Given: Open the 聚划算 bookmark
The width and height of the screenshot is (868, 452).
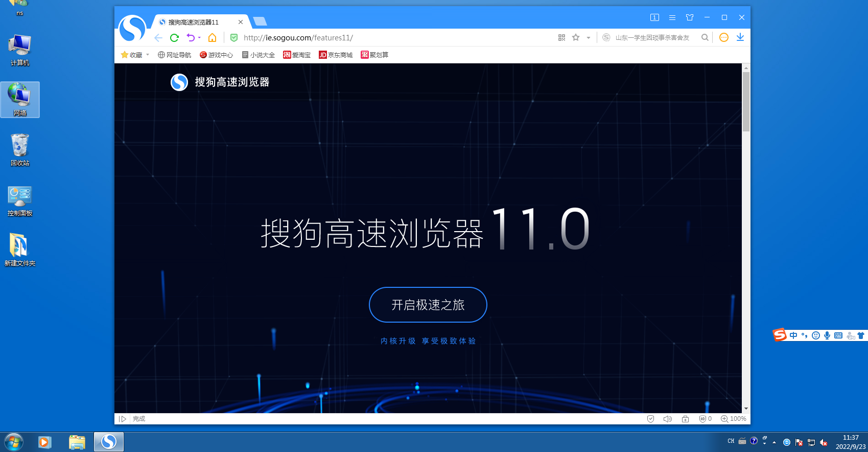Looking at the screenshot, I should click(374, 55).
